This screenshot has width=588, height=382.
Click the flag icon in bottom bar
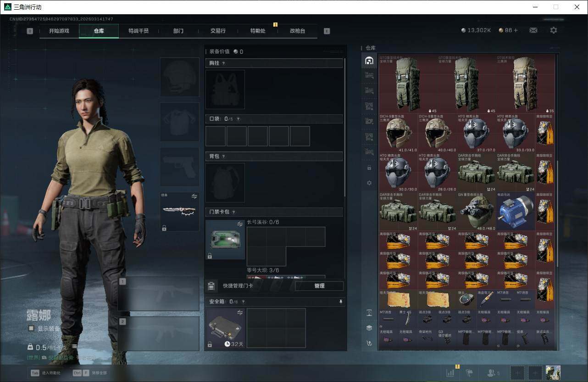click(x=469, y=373)
